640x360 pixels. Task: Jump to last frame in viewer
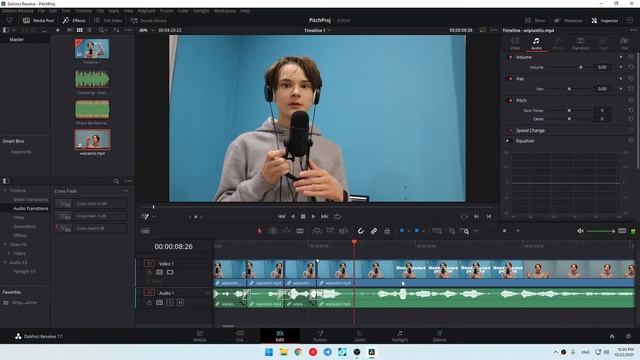point(324,216)
